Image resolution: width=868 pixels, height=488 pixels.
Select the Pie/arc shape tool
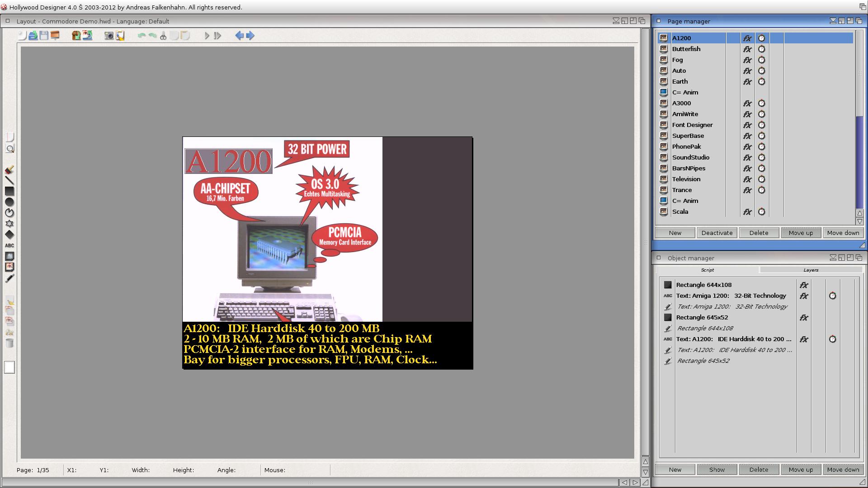click(x=9, y=213)
